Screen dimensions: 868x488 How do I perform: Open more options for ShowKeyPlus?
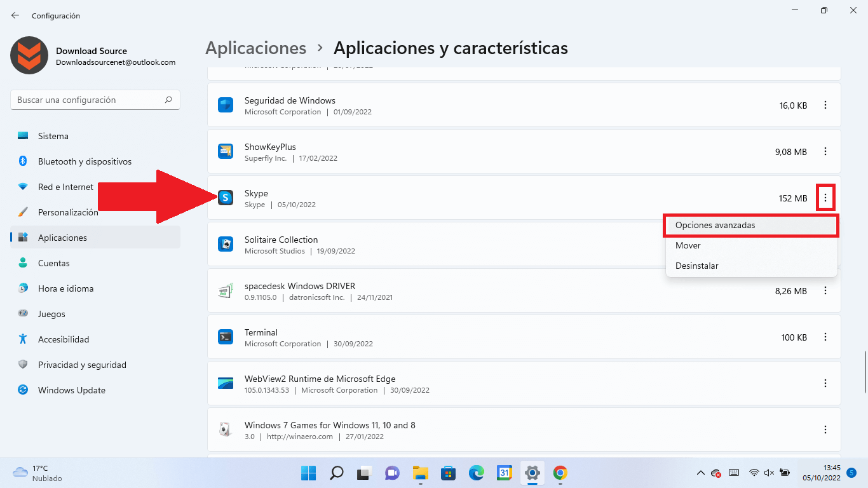point(825,152)
